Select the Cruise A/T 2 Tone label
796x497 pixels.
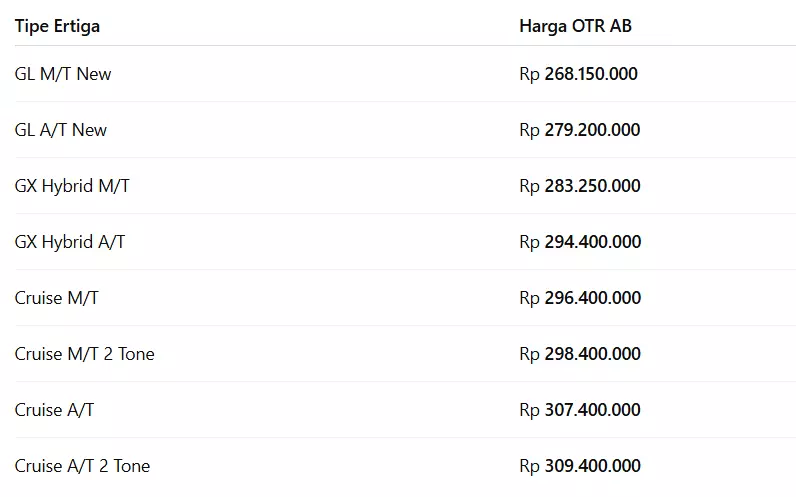tap(82, 466)
